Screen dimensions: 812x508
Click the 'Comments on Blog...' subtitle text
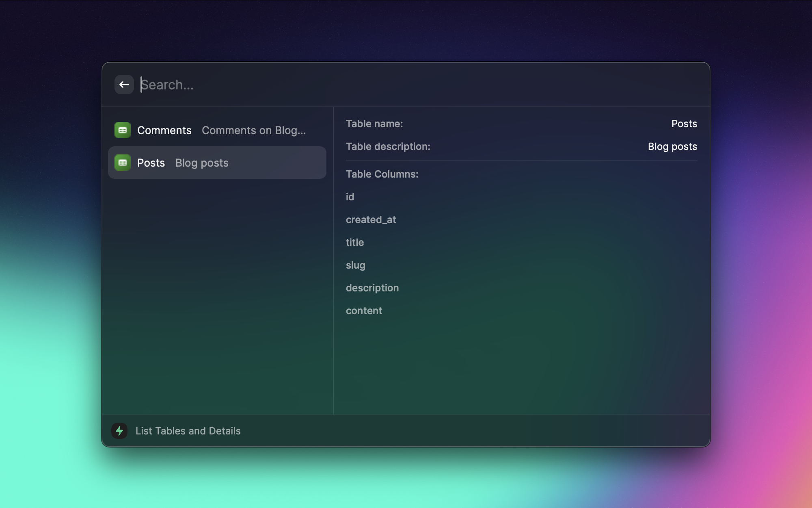253,130
